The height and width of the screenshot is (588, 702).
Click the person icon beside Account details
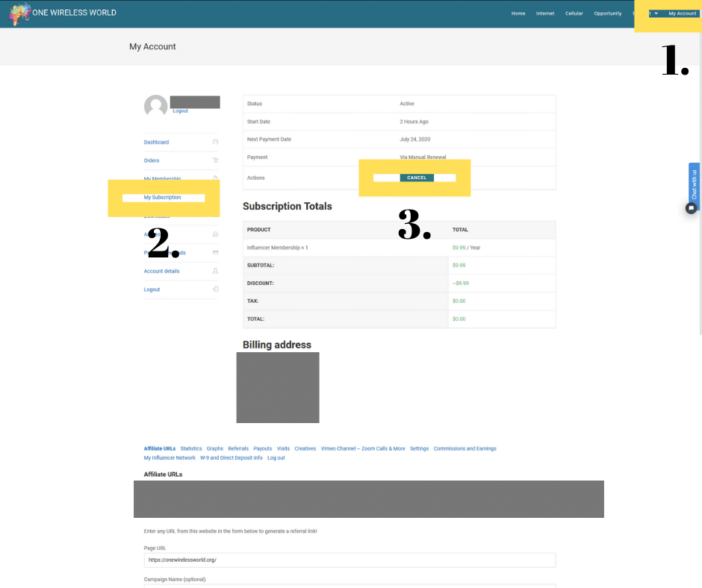click(x=215, y=271)
